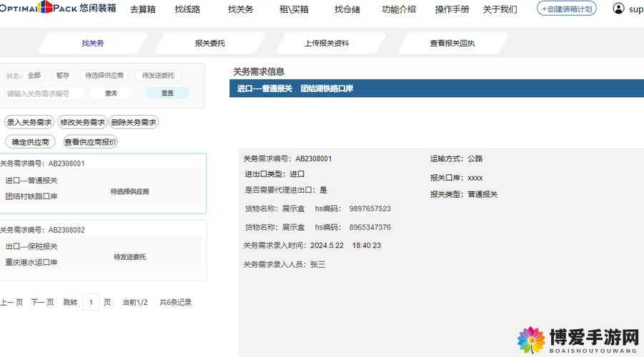Open 去算箱 in the top navigation
The width and height of the screenshot is (644, 357).
pyautogui.click(x=142, y=9)
